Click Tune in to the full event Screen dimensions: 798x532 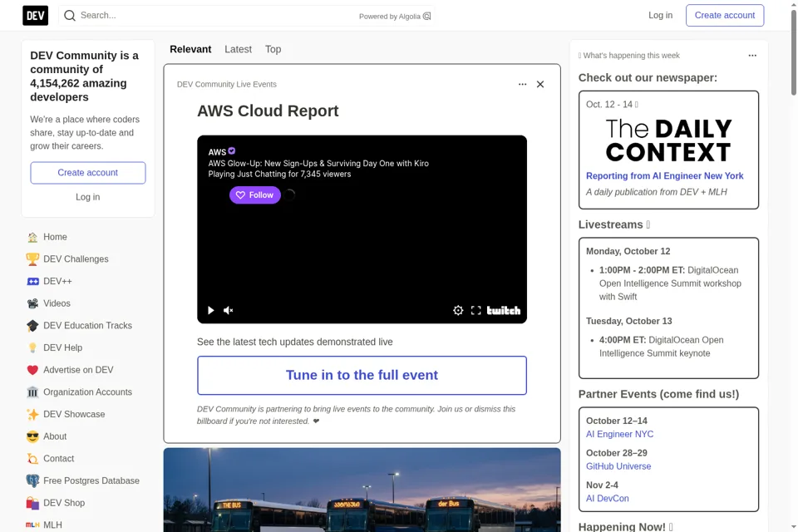[362, 375]
